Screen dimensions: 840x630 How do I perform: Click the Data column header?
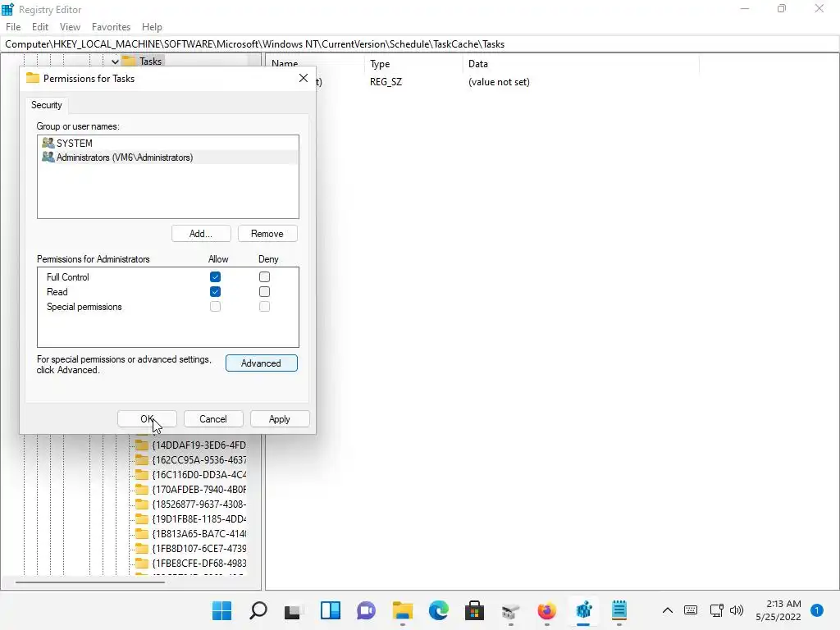pos(581,64)
